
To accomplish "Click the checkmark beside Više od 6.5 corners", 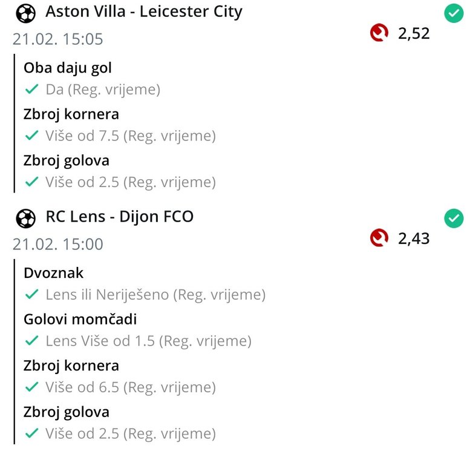I will 31,387.
